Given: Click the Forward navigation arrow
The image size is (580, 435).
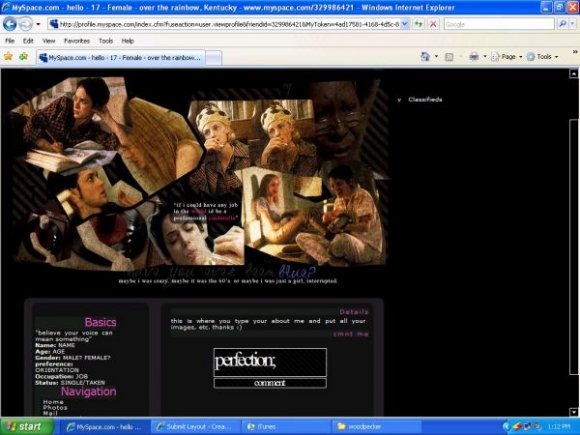Looking at the screenshot, I should 26,24.
